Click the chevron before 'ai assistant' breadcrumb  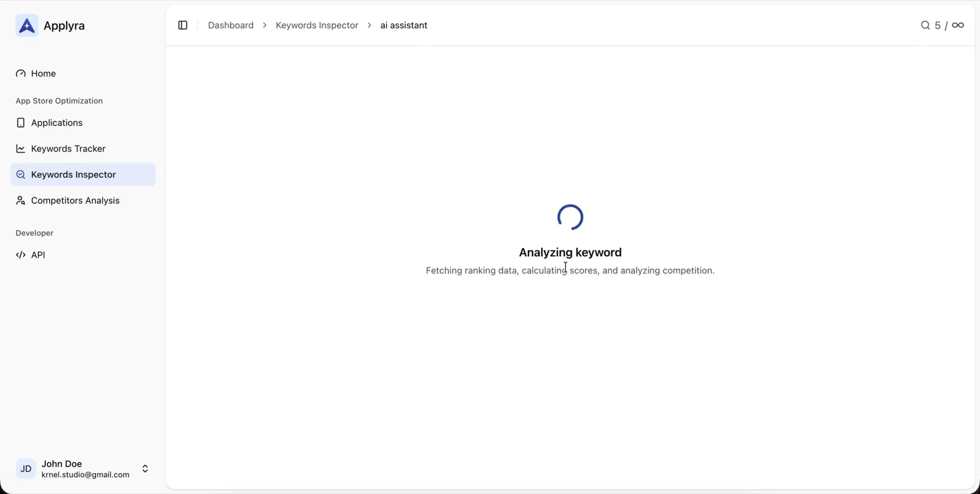[x=369, y=26]
